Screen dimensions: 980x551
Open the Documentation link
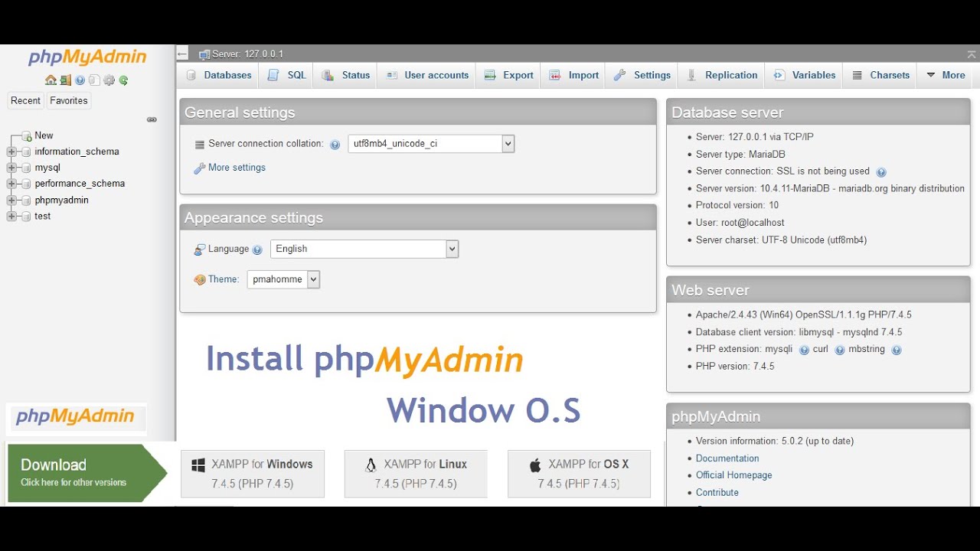coord(727,458)
